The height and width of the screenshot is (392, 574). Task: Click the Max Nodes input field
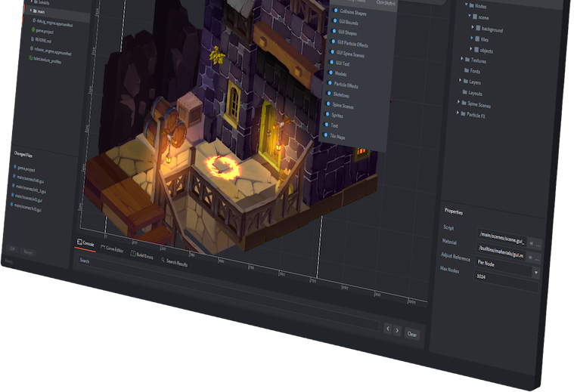pos(507,282)
